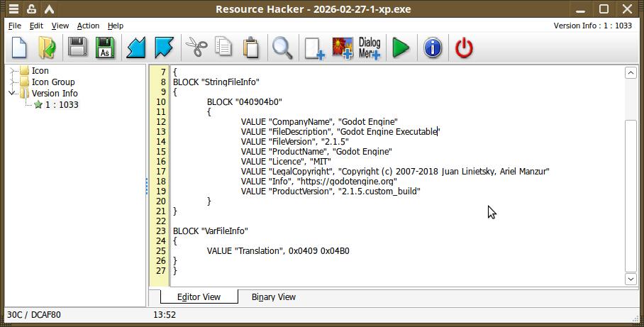Save the file with floppy icon
The image size is (644, 327).
(x=77, y=48)
